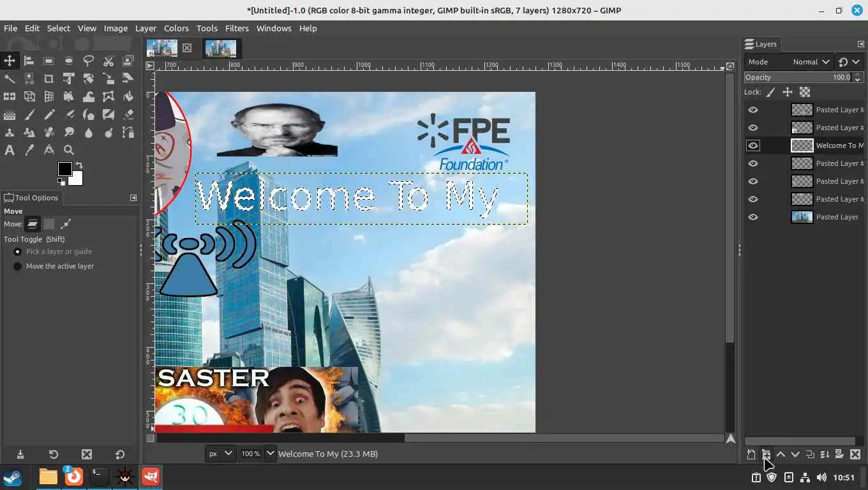Raise the active layer one step

click(x=781, y=454)
